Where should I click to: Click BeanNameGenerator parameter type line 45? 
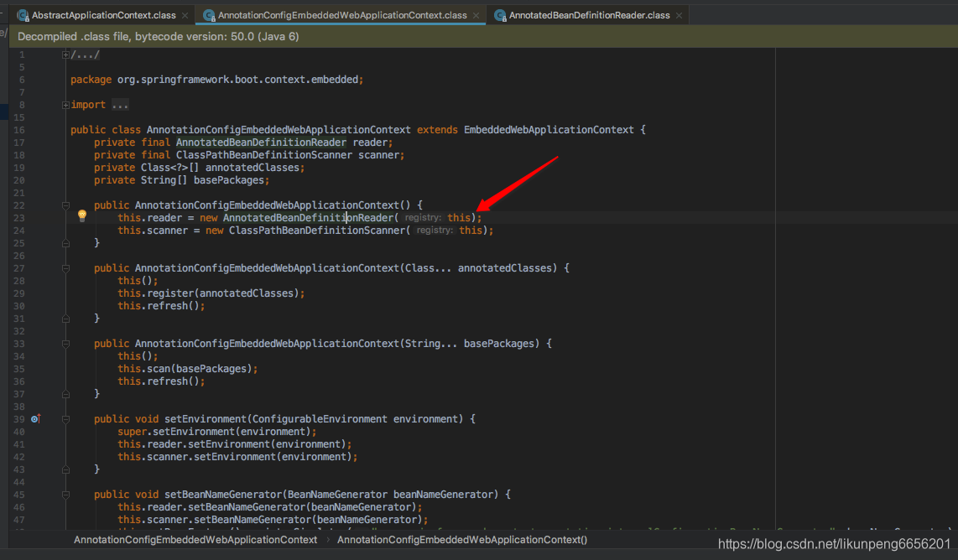click(x=337, y=495)
